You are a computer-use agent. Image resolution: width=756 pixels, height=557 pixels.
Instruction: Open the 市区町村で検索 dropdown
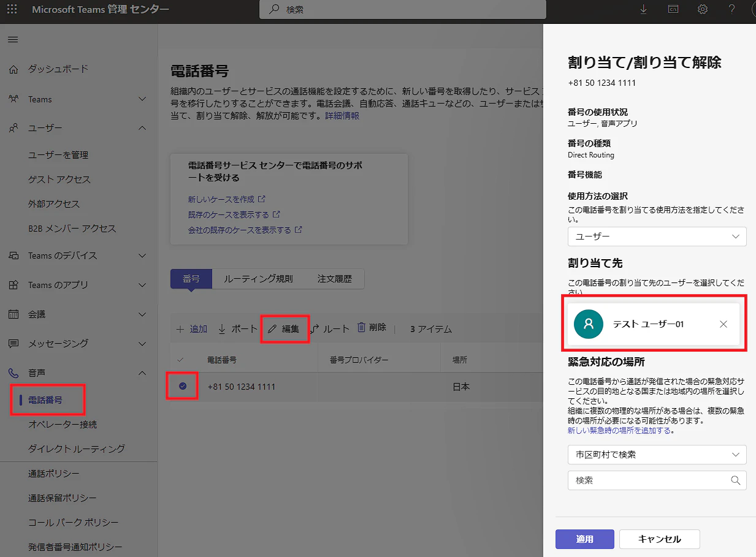[657, 455]
